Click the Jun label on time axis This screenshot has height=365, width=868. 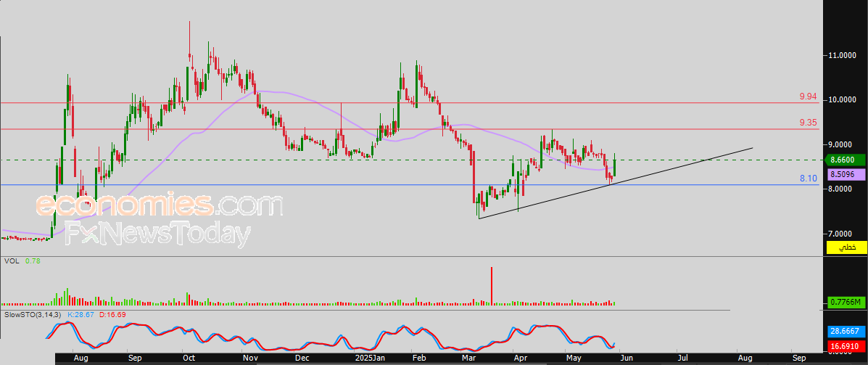tap(626, 358)
